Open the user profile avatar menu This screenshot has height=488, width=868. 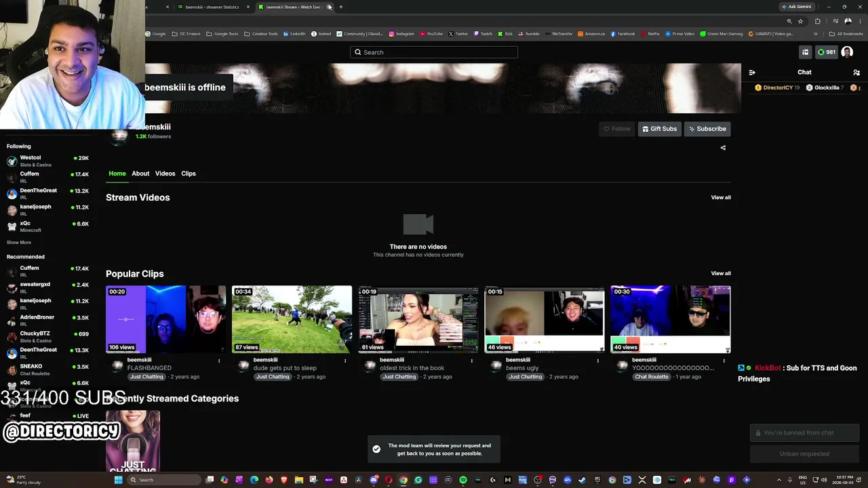point(847,52)
